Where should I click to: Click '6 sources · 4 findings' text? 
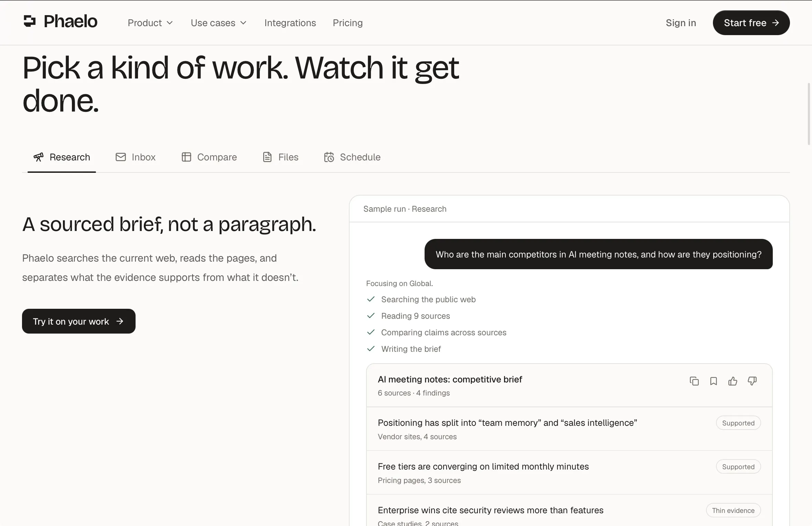(x=414, y=393)
